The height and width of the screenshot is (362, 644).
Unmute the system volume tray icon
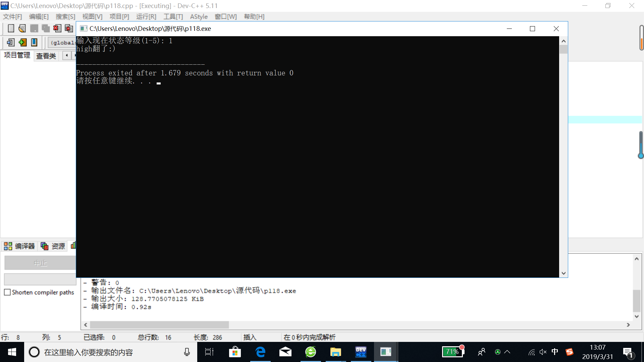click(x=543, y=352)
